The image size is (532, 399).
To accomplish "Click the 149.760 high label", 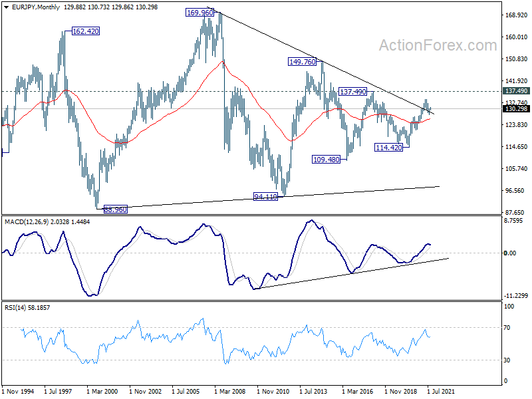I will click(302, 62).
